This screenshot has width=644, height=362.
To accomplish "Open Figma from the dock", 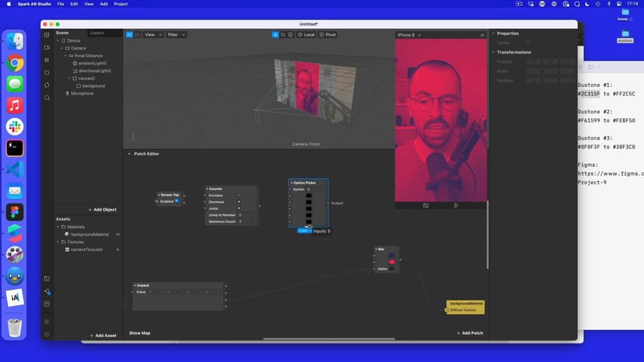I will click(x=15, y=212).
